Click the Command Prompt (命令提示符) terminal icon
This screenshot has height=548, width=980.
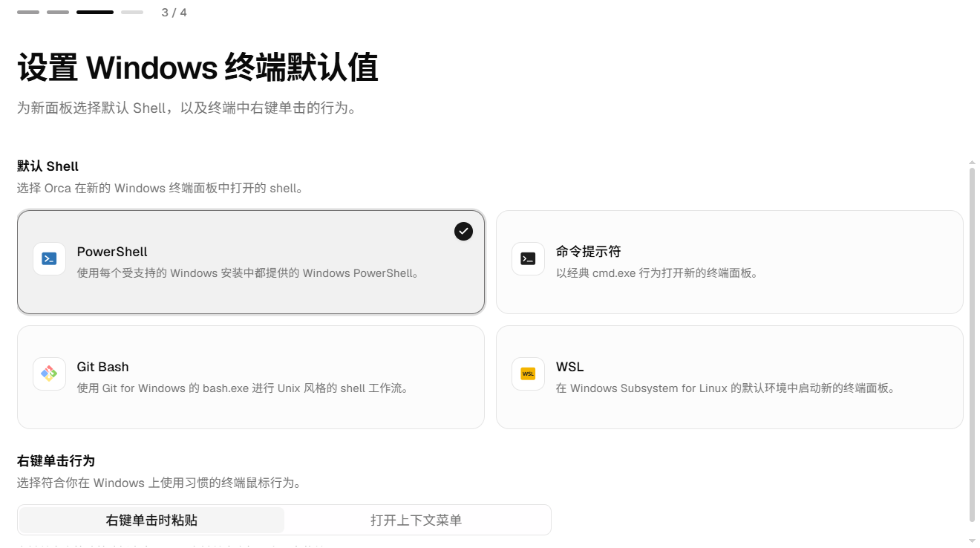[x=528, y=259]
